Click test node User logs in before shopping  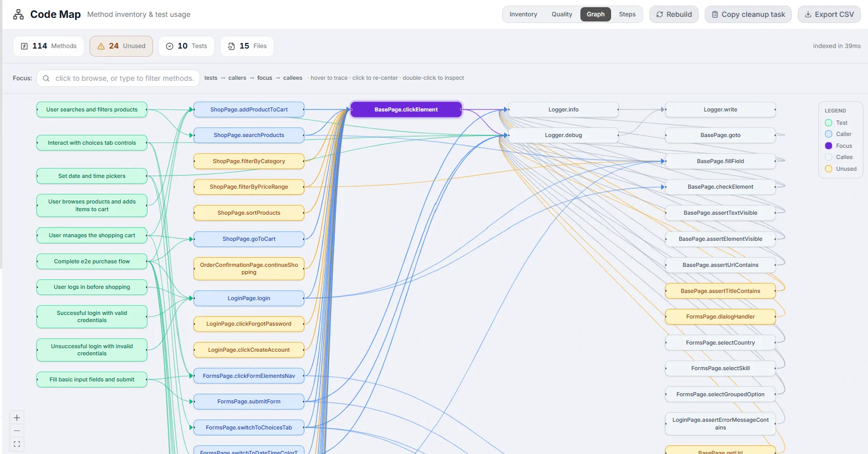coord(92,287)
